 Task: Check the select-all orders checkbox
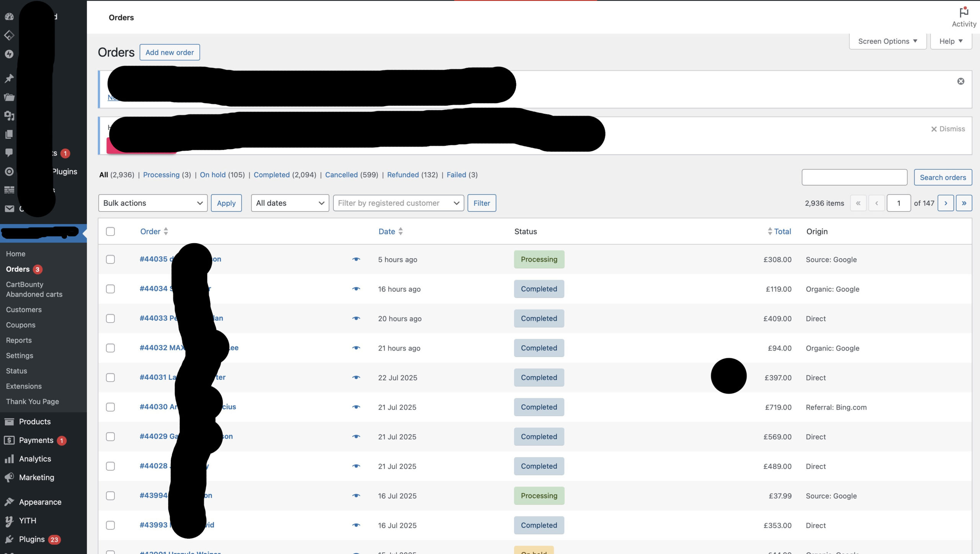(x=110, y=231)
